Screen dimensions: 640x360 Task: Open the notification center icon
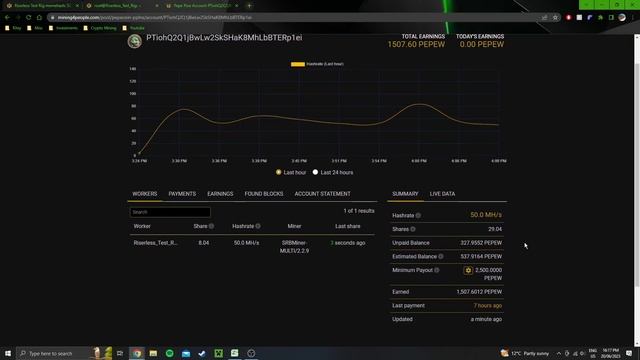[629, 353]
